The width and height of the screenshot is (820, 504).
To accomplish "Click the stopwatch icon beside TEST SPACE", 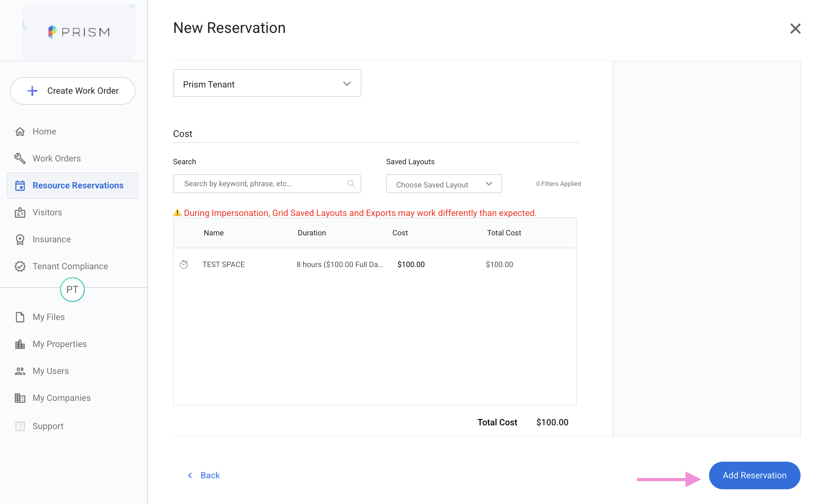I will click(184, 265).
